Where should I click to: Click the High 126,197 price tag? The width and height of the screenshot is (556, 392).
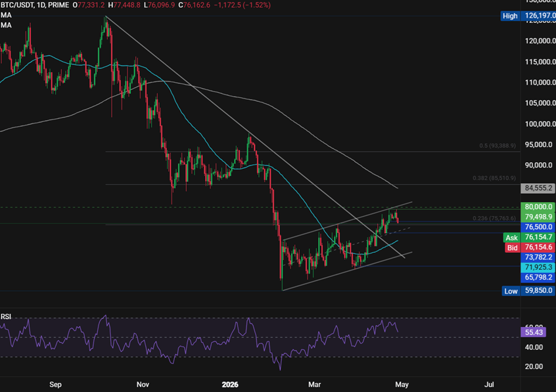point(528,16)
